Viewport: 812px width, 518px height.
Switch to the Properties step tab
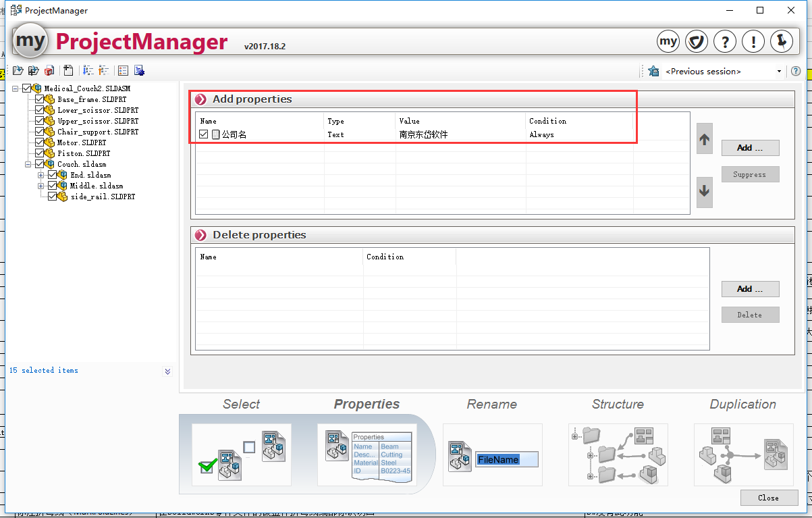pyautogui.click(x=367, y=455)
